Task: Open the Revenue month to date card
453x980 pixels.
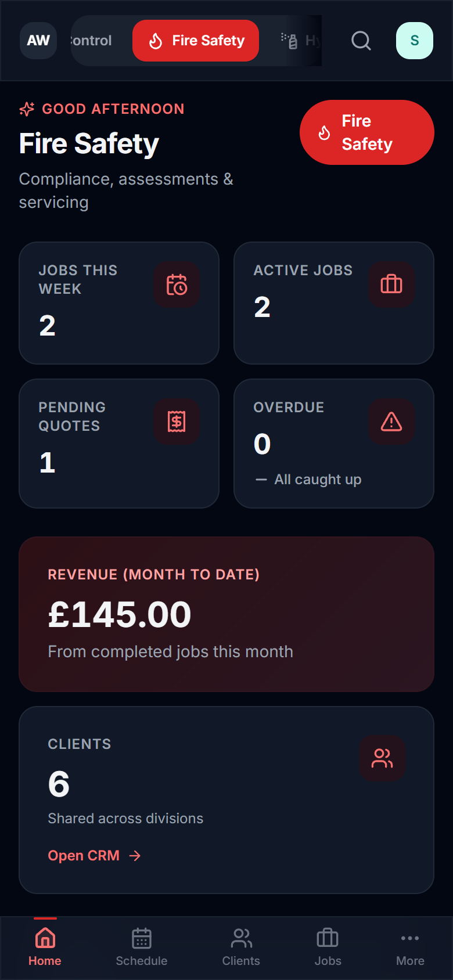Action: tap(227, 614)
